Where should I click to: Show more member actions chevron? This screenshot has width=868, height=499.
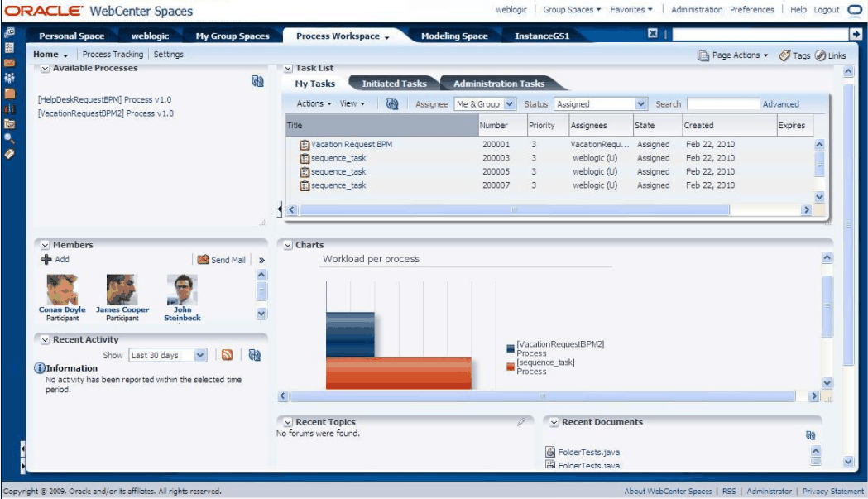coord(261,260)
